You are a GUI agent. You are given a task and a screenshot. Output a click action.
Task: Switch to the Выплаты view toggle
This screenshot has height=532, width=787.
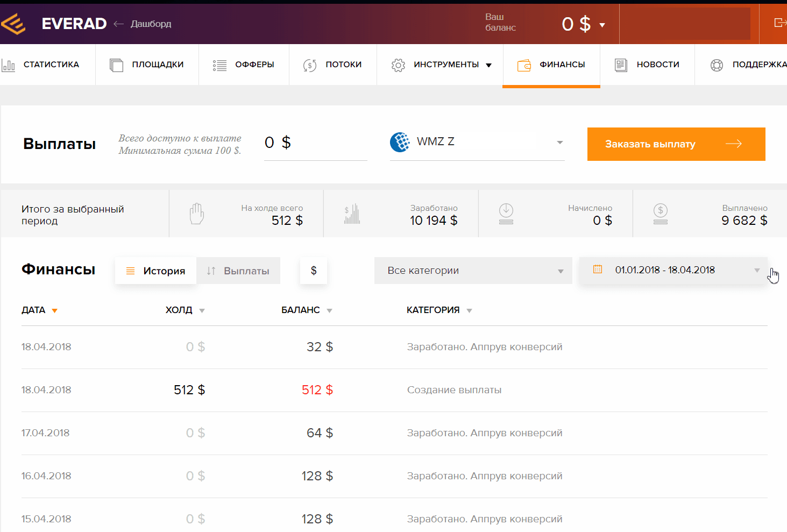pyautogui.click(x=238, y=271)
